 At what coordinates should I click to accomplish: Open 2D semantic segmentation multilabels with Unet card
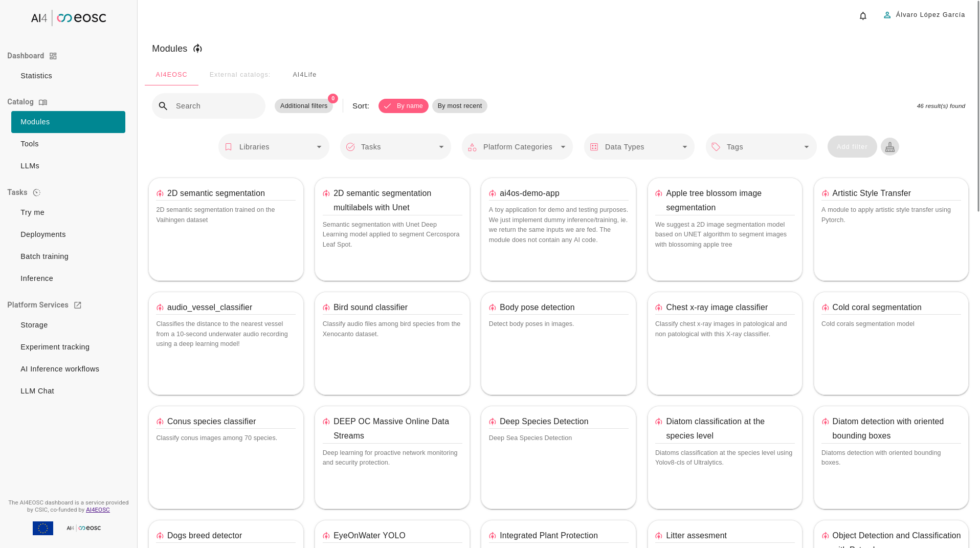tap(392, 229)
